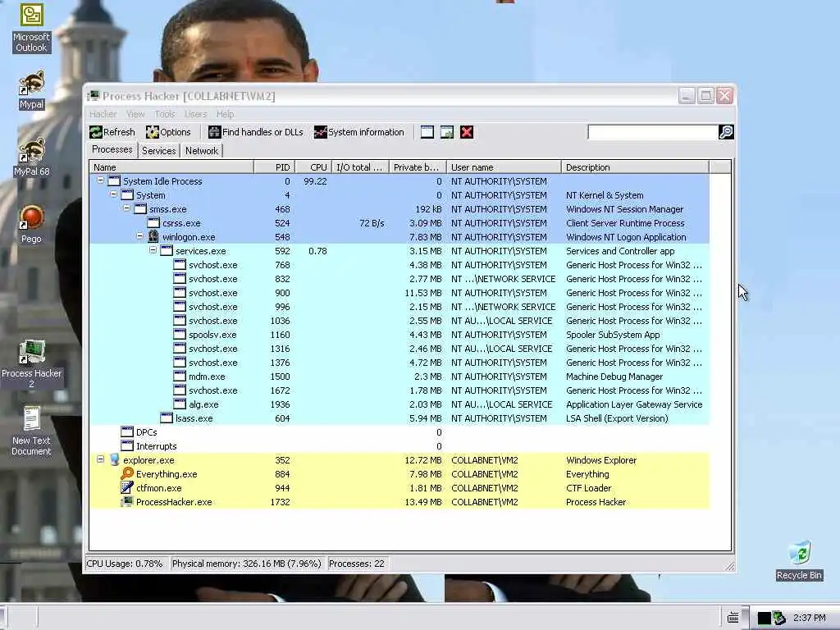This screenshot has height=630, width=840.
Task: Sort by the CPU column header
Action: click(x=313, y=167)
